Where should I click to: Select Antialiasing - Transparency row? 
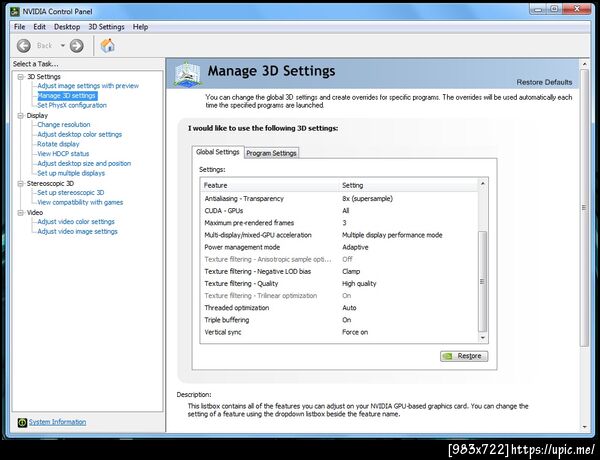click(x=339, y=199)
